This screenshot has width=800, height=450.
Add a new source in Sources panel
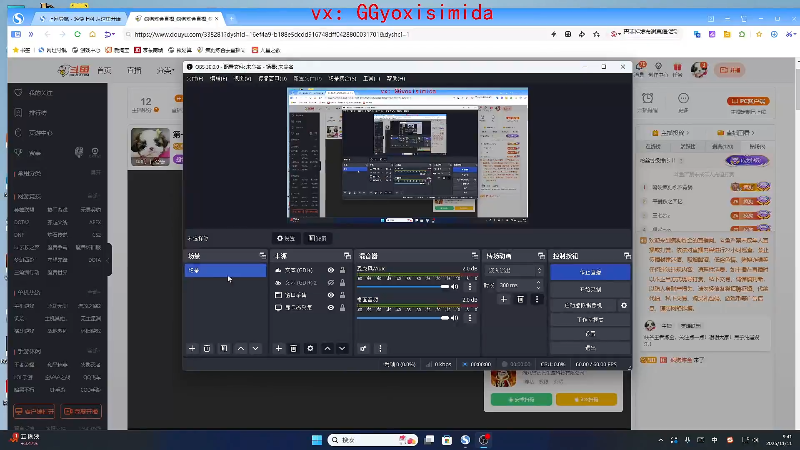279,348
